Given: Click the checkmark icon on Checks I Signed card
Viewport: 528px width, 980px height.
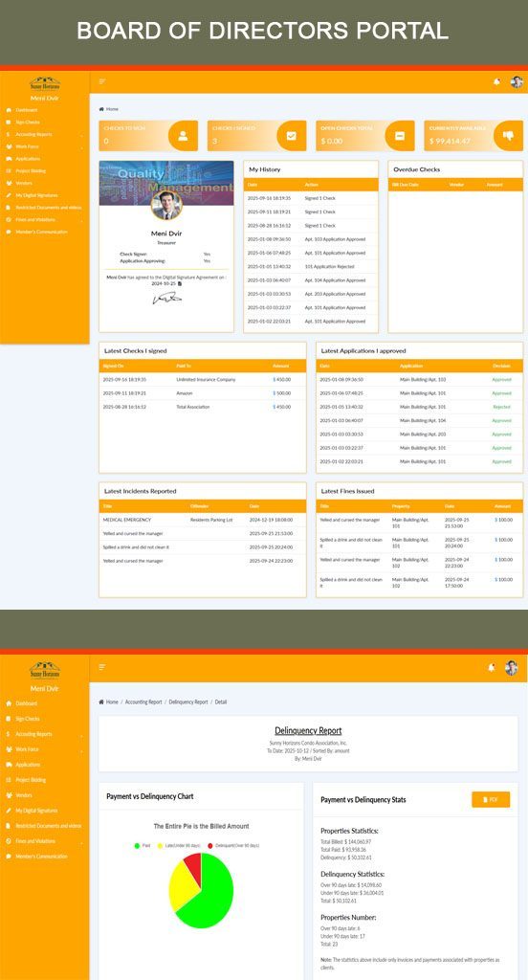Looking at the screenshot, I should (291, 136).
